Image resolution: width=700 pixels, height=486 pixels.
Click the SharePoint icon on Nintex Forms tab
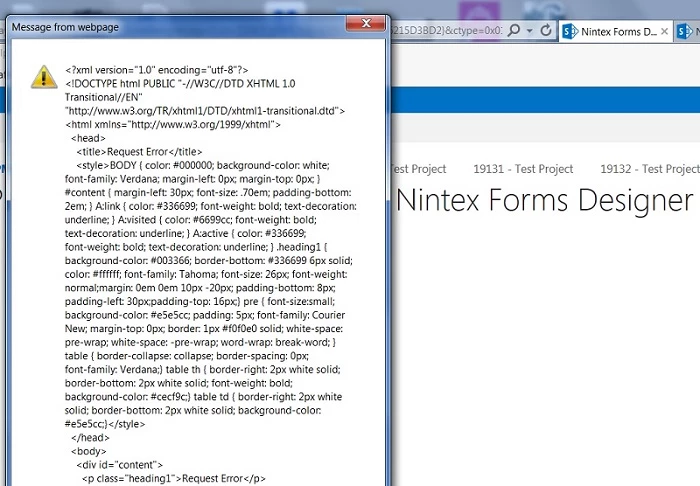click(x=570, y=32)
